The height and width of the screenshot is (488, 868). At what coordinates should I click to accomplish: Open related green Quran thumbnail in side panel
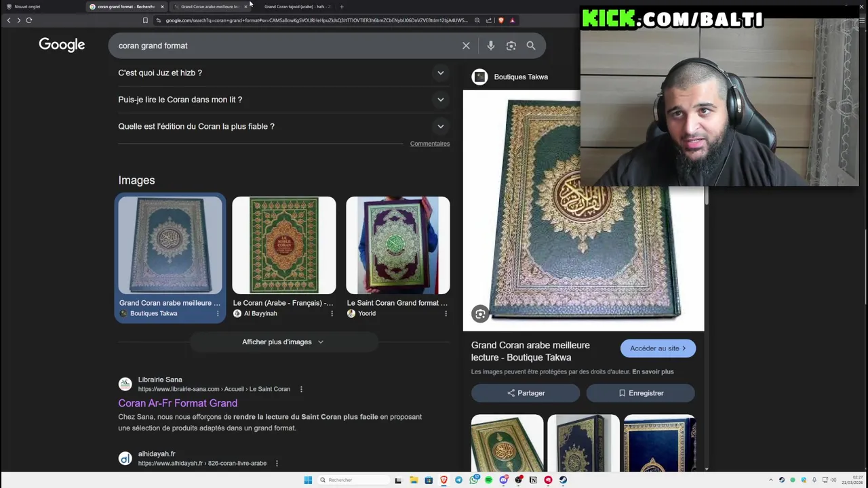tap(507, 443)
